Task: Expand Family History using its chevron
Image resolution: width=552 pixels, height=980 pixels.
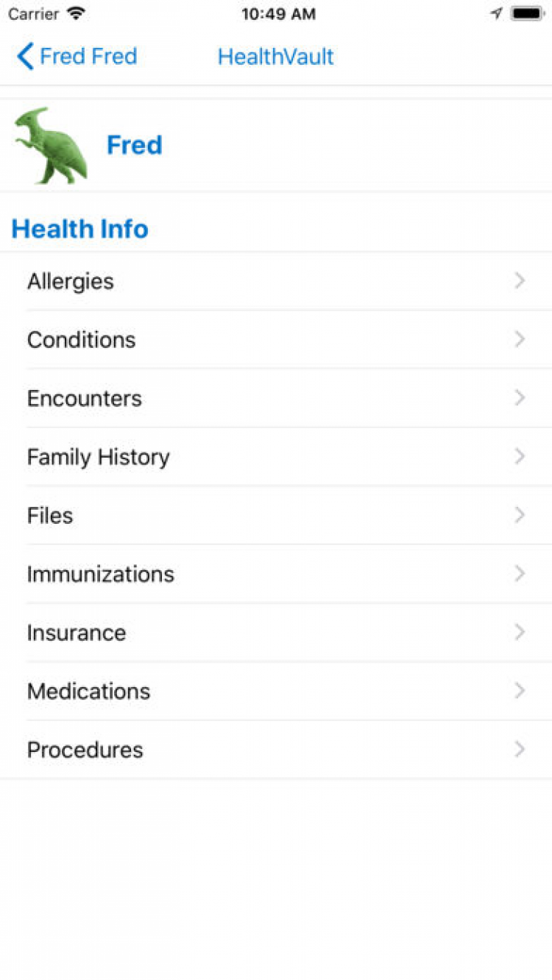Action: 520,457
